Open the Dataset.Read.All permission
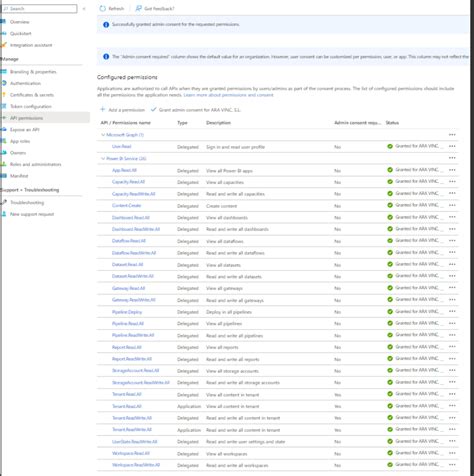The width and height of the screenshot is (474, 476). [x=127, y=265]
